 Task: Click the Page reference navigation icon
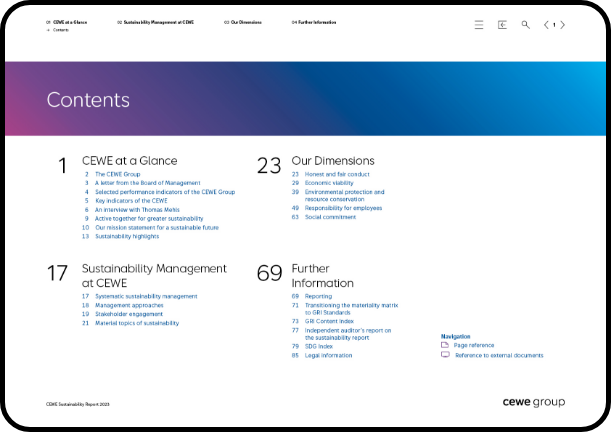pyautogui.click(x=445, y=345)
